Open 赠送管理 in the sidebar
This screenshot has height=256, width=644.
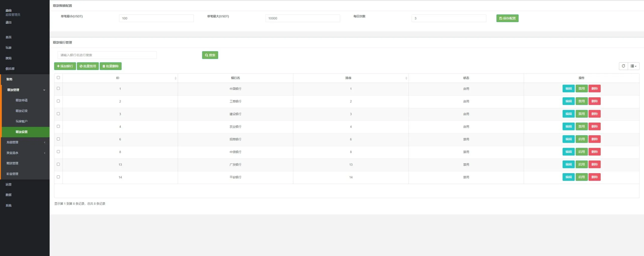point(12,163)
